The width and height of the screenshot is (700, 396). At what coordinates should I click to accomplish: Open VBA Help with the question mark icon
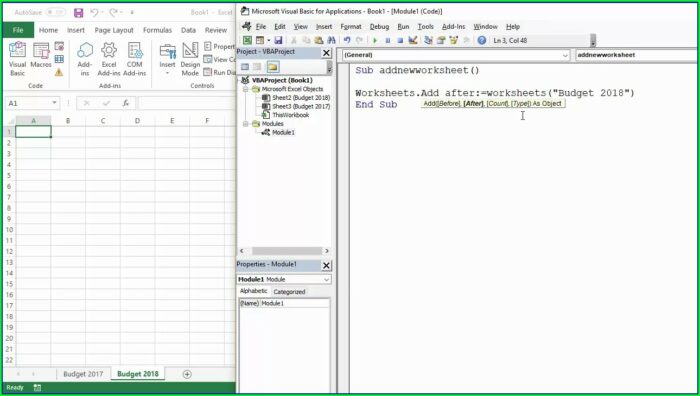coord(481,40)
